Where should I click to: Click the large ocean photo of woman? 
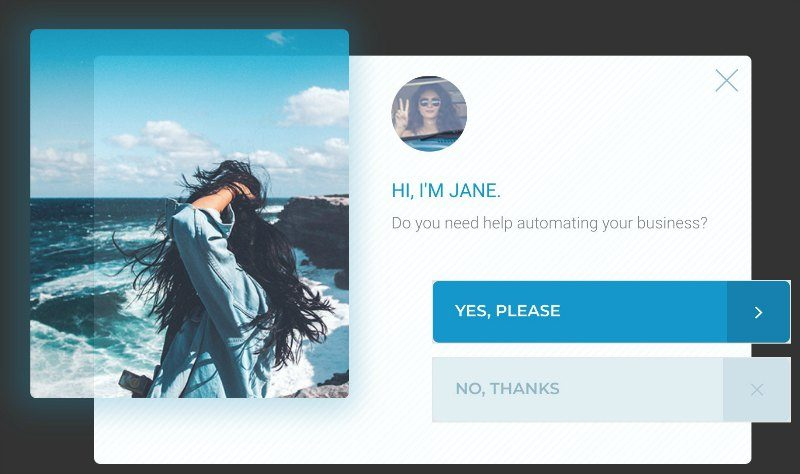[189, 213]
